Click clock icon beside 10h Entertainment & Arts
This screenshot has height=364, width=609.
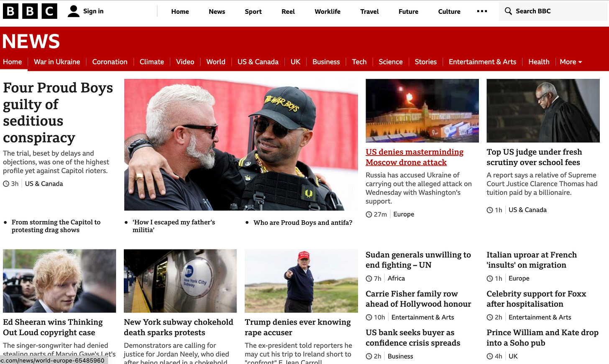tap(369, 318)
